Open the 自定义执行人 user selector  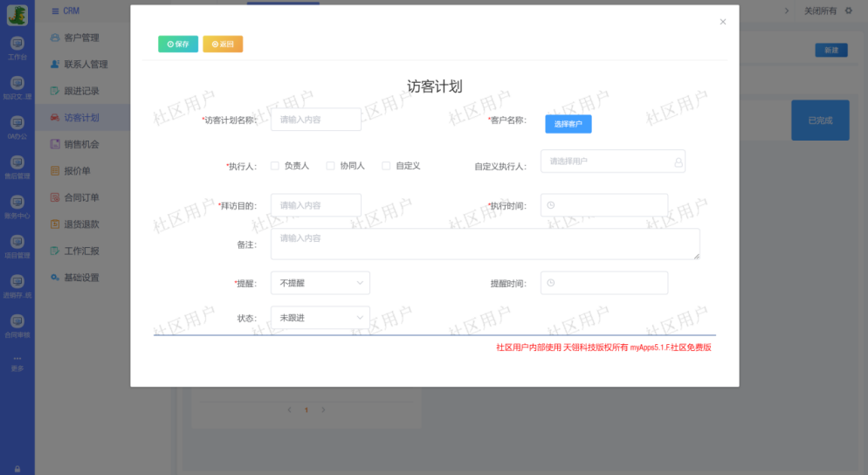click(x=611, y=162)
